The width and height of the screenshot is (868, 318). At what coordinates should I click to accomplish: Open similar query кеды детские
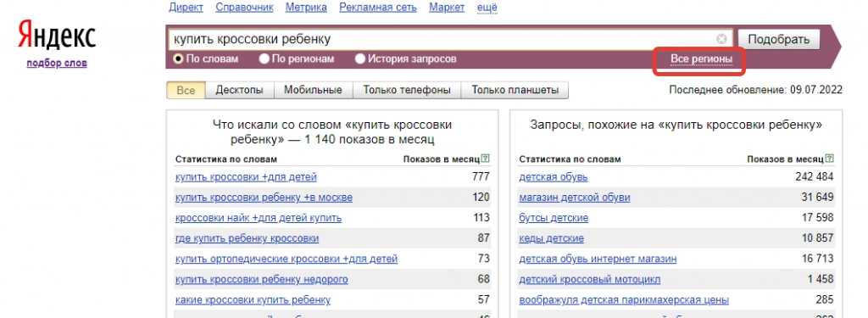click(x=551, y=238)
